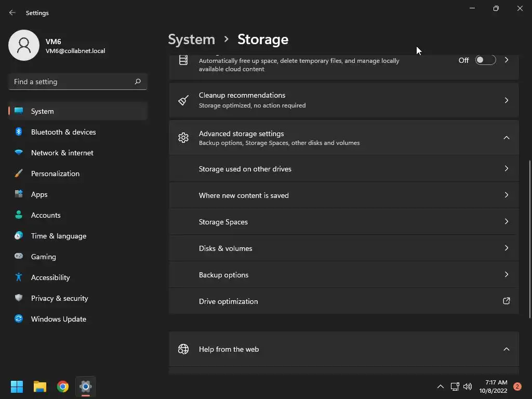532x399 pixels.
Task: Click the Drive optimization external link icon
Action: click(506, 301)
